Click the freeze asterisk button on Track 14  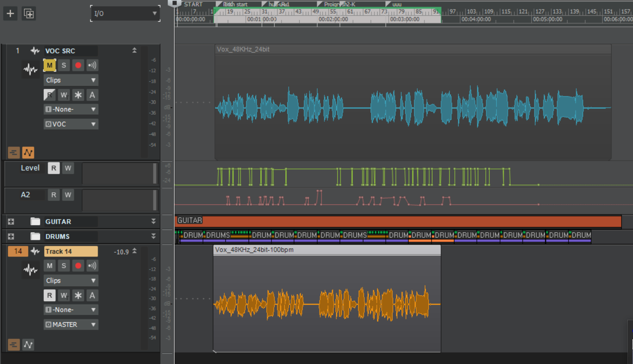point(78,295)
